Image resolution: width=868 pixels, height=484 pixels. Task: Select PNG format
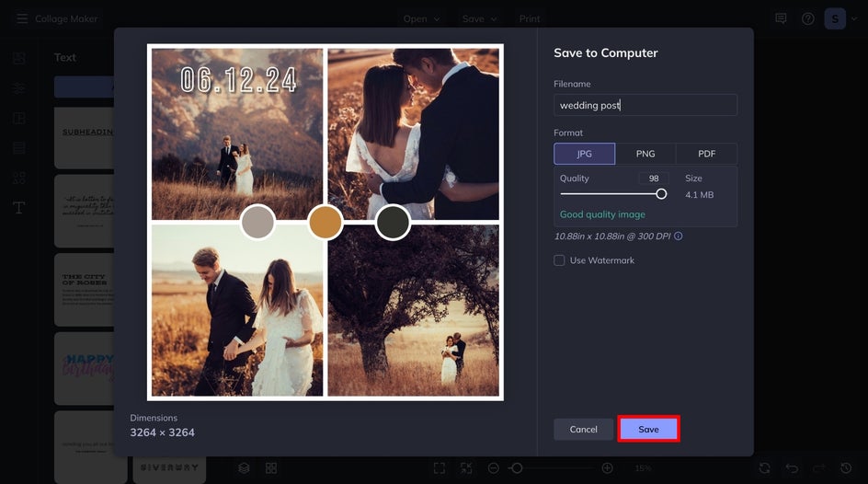coord(645,154)
